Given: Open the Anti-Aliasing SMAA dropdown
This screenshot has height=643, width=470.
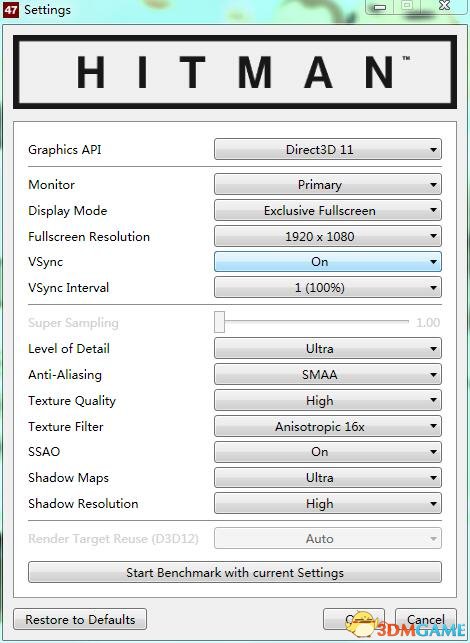Looking at the screenshot, I should [x=328, y=374].
